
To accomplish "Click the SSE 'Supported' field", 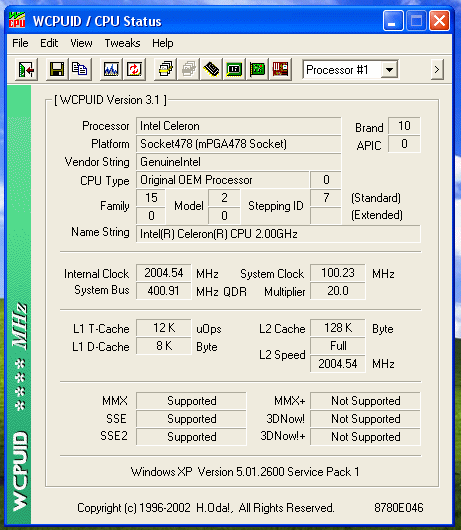I will pyautogui.click(x=191, y=419).
